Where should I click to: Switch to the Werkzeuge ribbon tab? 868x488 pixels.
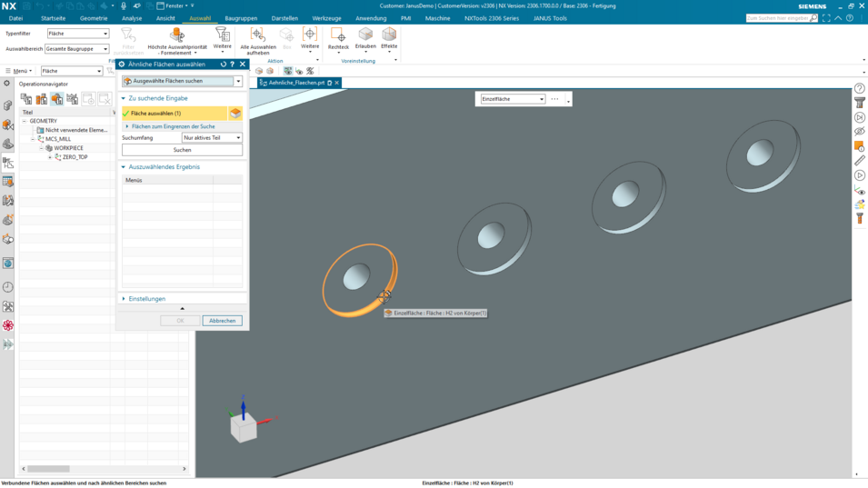[x=326, y=18]
